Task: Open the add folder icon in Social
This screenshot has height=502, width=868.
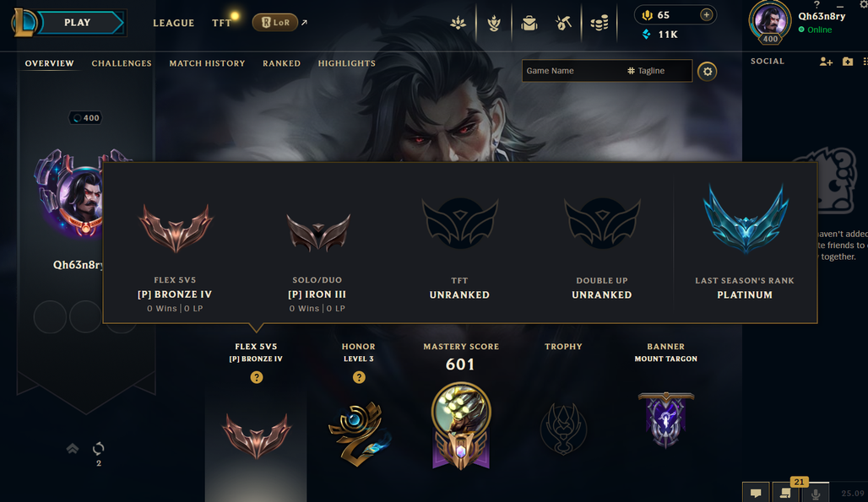Action: pyautogui.click(x=848, y=62)
